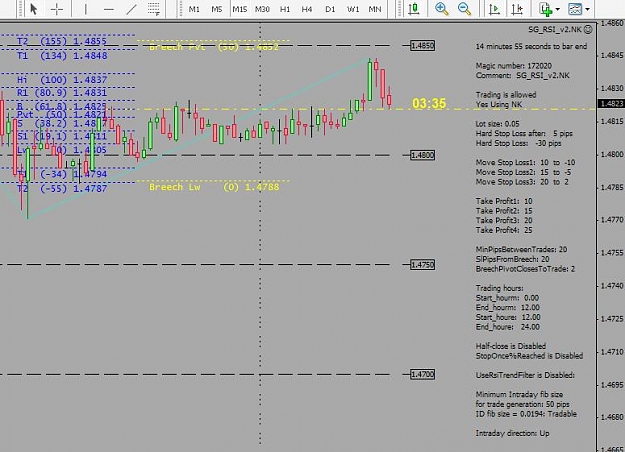Image resolution: width=625 pixels, height=452 pixels.
Task: Click the 1.4823 current price marker
Action: [611, 104]
